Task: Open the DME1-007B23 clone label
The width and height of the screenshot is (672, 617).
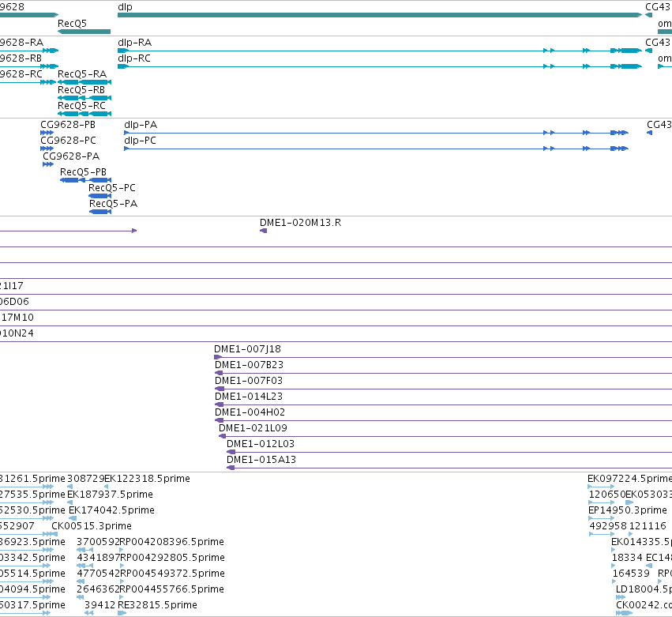Action: 249,365
